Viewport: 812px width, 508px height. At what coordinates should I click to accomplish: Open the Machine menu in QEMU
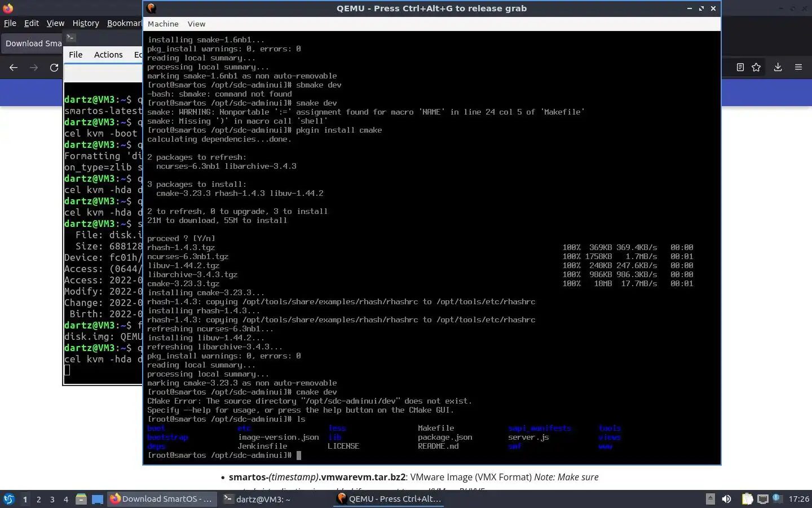[x=163, y=24]
